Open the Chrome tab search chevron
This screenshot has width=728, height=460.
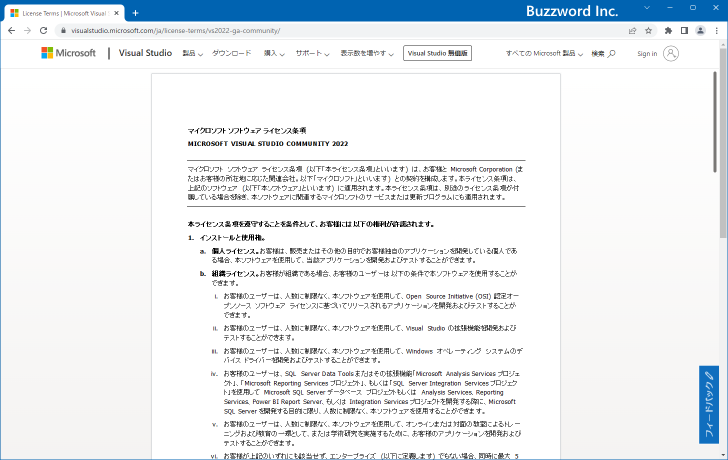[647, 8]
